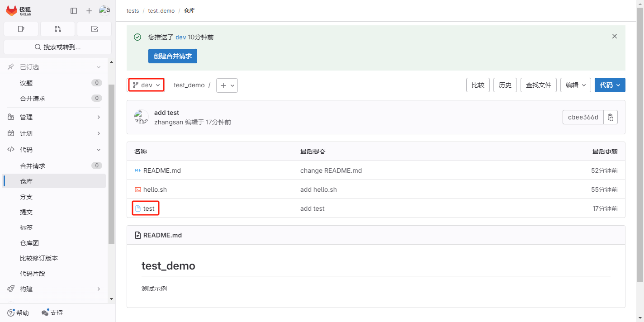Expand the 管理 sidebar section
This screenshot has width=644, height=322.
54,117
